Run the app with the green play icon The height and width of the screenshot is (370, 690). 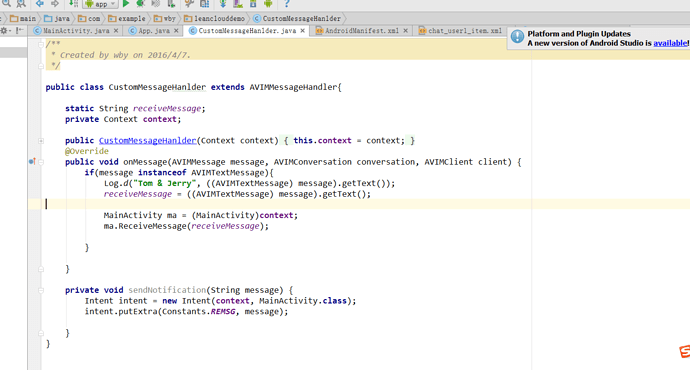click(126, 4)
